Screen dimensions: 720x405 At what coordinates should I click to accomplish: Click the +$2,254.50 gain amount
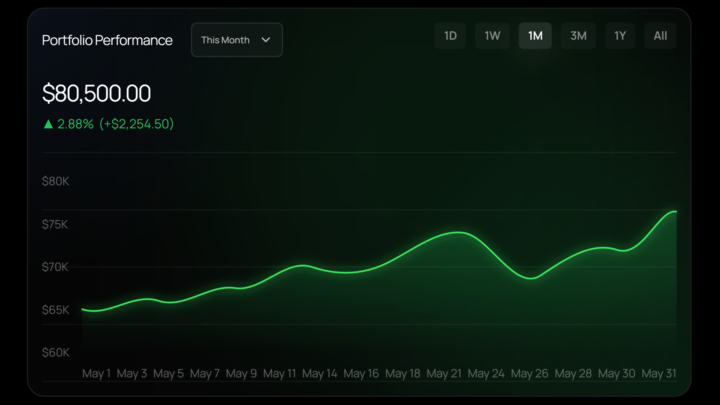click(x=136, y=124)
